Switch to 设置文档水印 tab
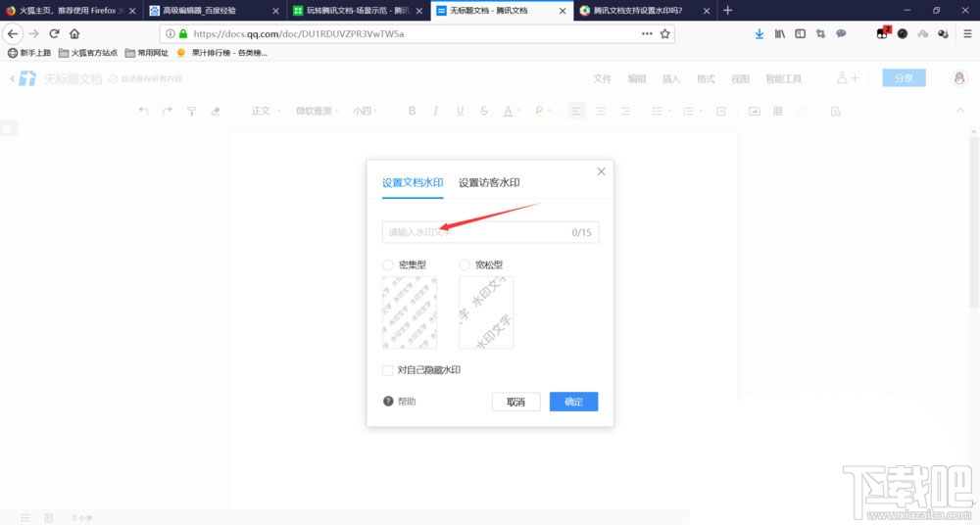980x525 pixels. [x=413, y=182]
